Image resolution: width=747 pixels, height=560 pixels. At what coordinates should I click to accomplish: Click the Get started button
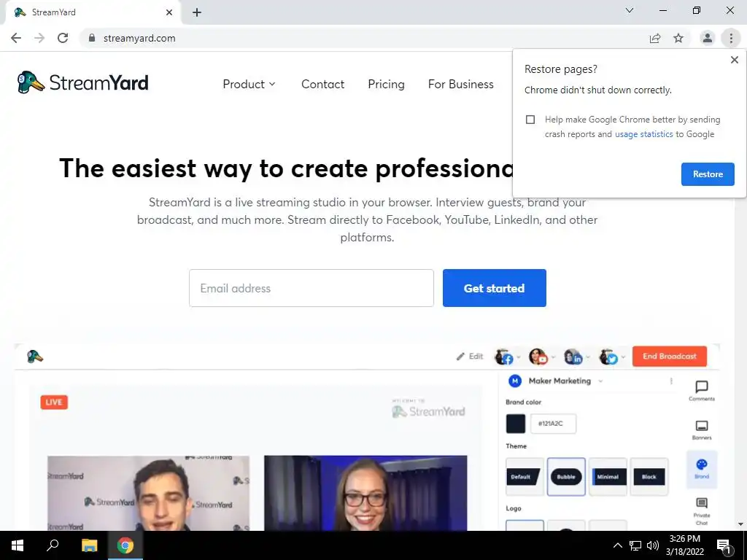click(x=494, y=288)
